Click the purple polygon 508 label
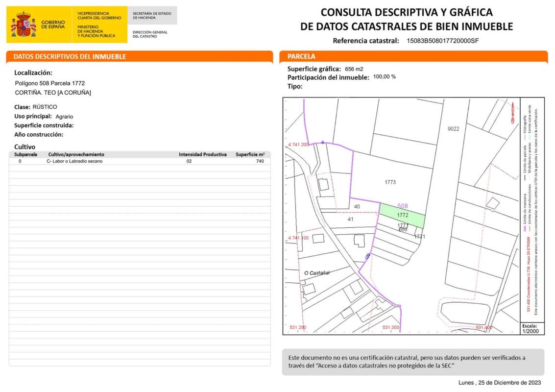 point(402,206)
